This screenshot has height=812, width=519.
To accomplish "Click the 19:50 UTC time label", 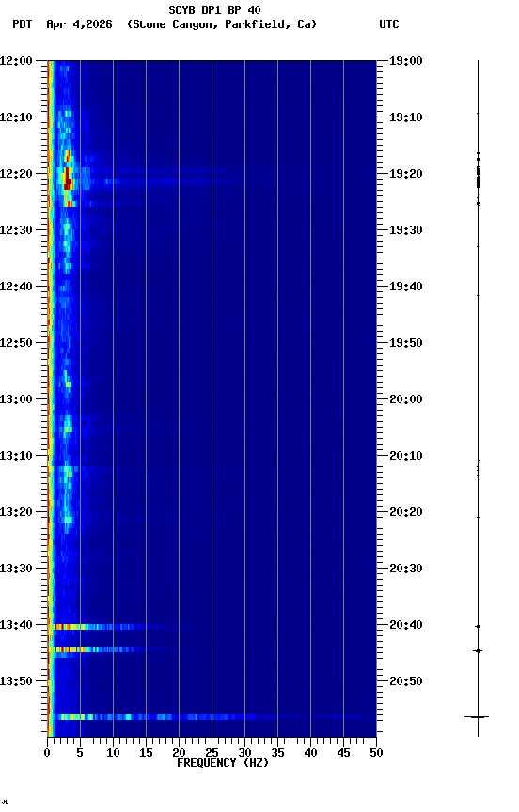I will 406,343.
